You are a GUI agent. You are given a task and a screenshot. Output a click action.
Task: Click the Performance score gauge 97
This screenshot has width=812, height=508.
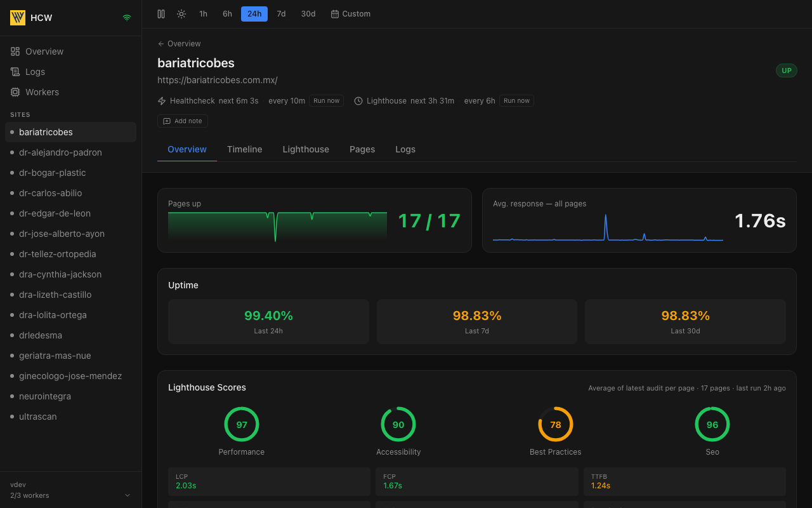[x=242, y=424]
